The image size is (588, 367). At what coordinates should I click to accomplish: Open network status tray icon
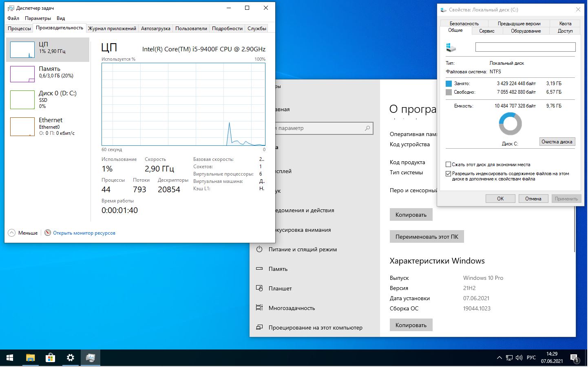point(509,358)
